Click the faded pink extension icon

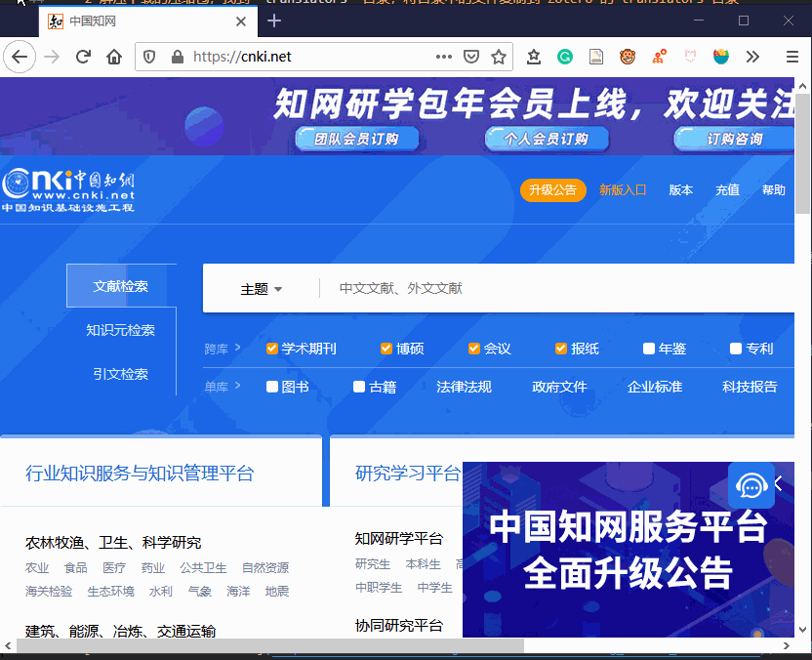[690, 56]
